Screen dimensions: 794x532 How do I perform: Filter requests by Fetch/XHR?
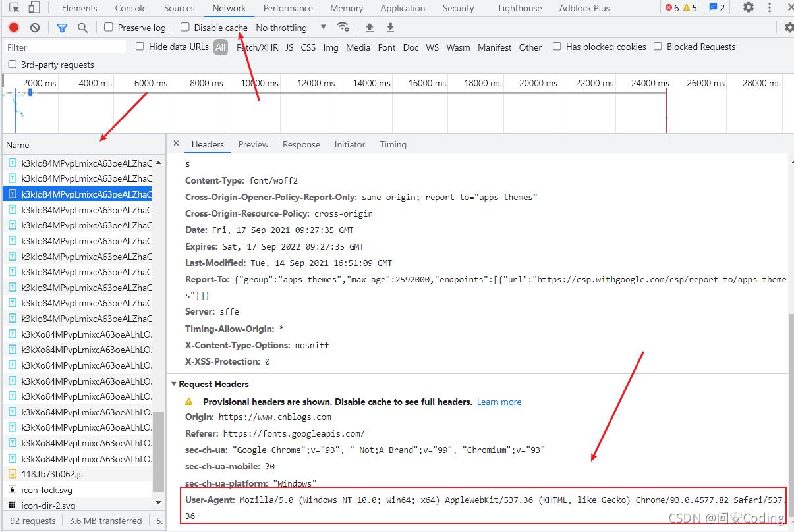(x=257, y=47)
